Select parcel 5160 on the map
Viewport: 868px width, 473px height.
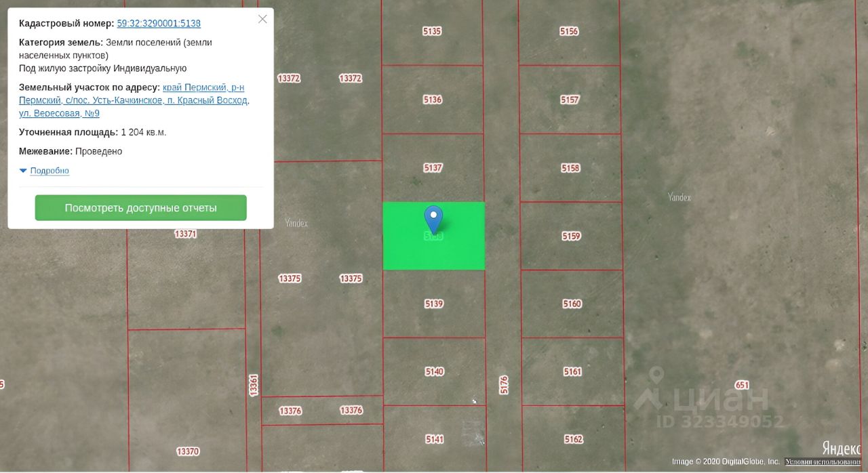tap(572, 304)
